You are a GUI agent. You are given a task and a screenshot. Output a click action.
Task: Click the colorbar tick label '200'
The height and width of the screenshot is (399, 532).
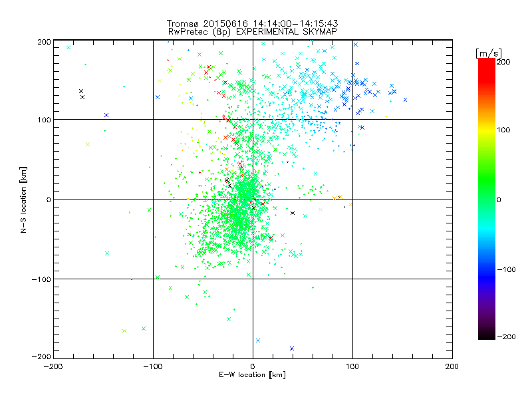pos(503,62)
